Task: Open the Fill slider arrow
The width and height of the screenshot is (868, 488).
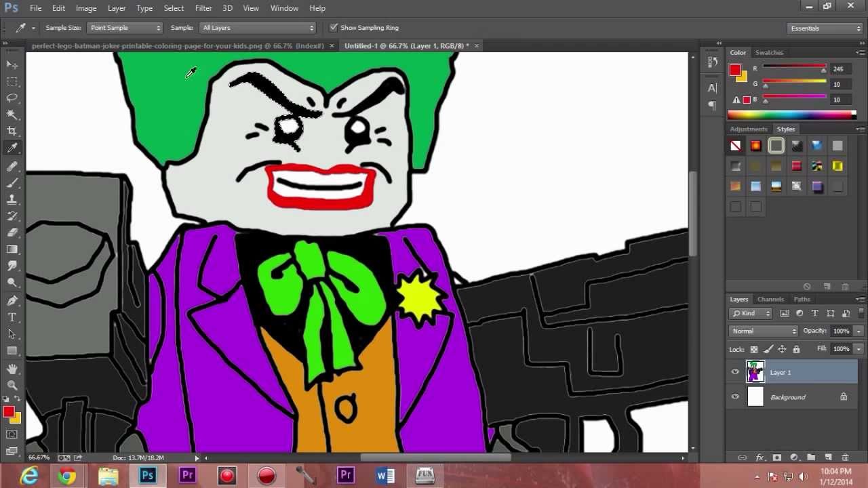Action: (859, 348)
